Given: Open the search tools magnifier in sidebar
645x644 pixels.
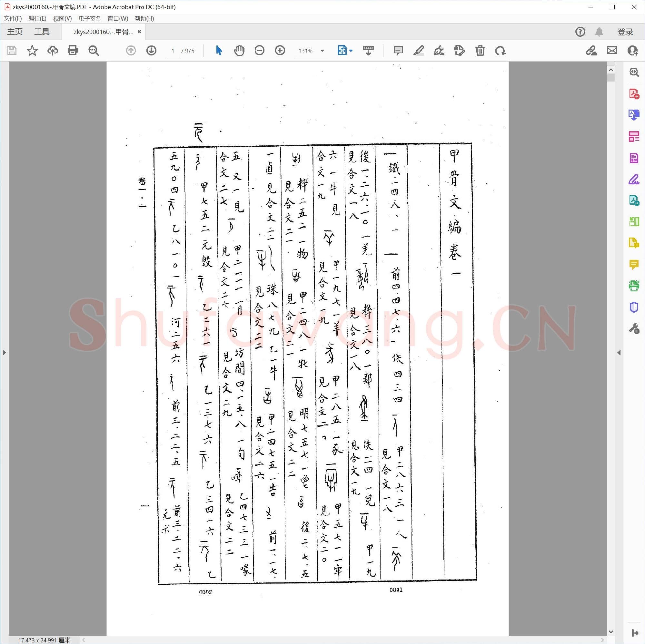Looking at the screenshot, I should pyautogui.click(x=634, y=72).
